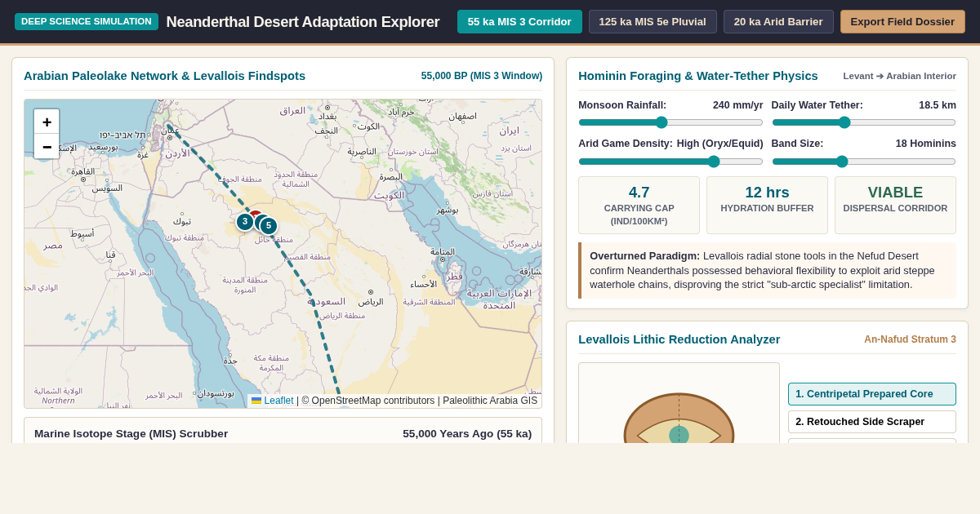Click Export Field Dossier button
980x514 pixels.
902,22
